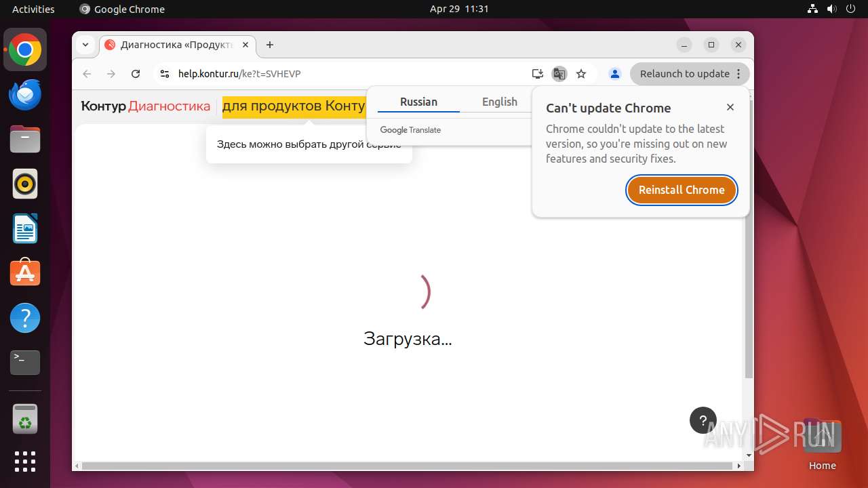Open the Files manager in the dock

[x=25, y=140]
